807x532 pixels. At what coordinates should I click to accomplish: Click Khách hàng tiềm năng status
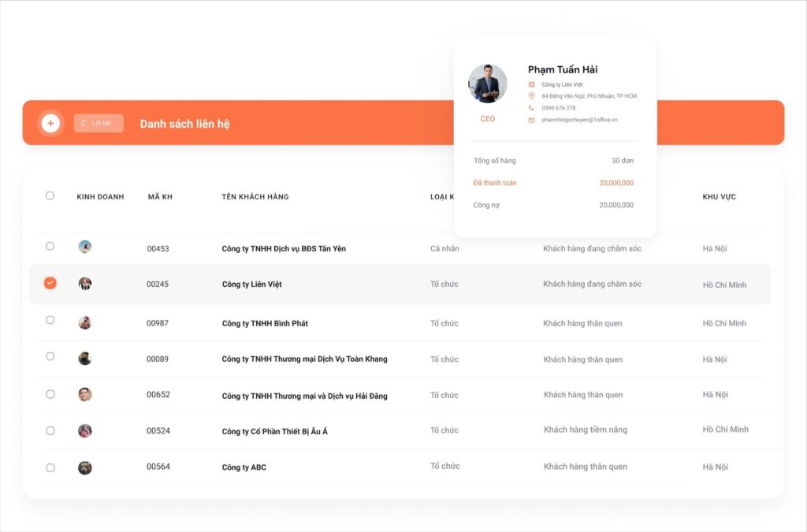tap(586, 430)
